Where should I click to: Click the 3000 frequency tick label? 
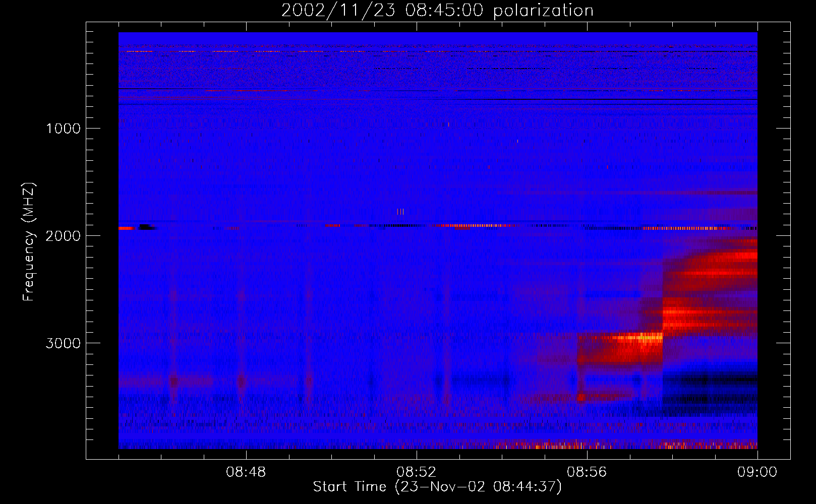coord(63,343)
